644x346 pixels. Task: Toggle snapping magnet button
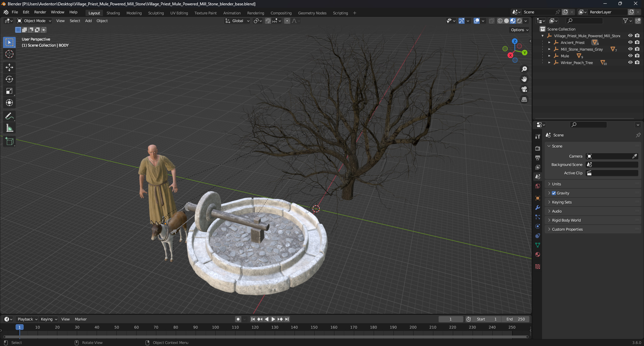point(268,21)
